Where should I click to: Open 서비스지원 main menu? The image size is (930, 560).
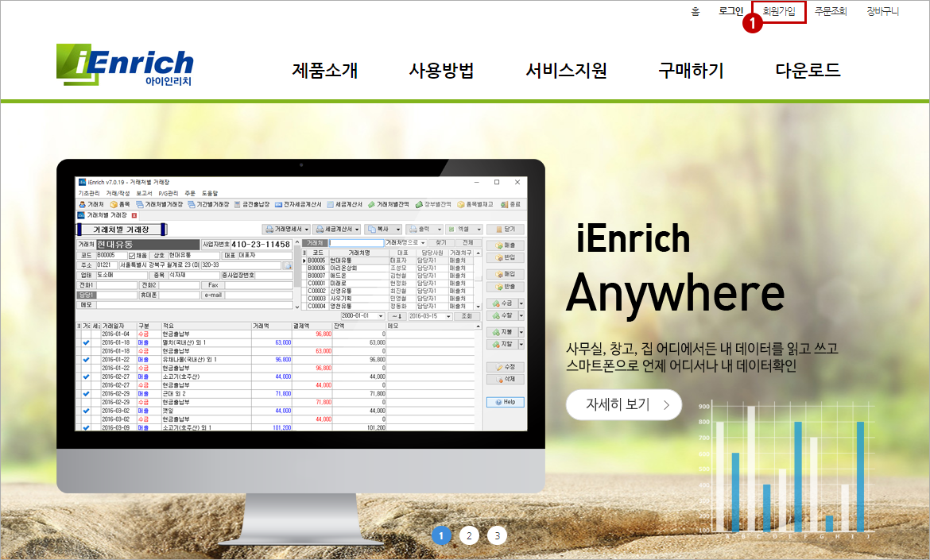click(567, 71)
